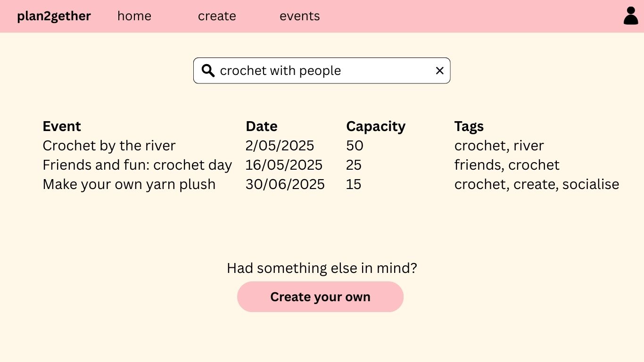Select the 2/05/2025 date cell
This screenshot has height=362, width=644.
280,146
